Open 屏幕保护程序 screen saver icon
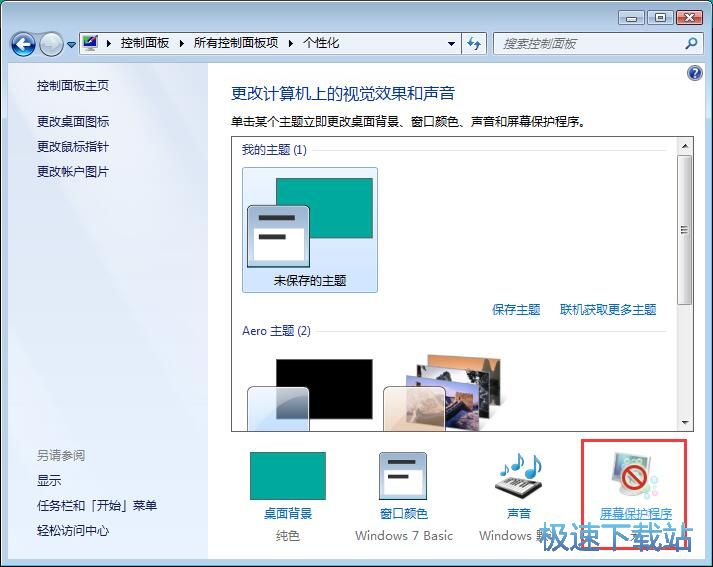713x567 pixels. pyautogui.click(x=634, y=476)
